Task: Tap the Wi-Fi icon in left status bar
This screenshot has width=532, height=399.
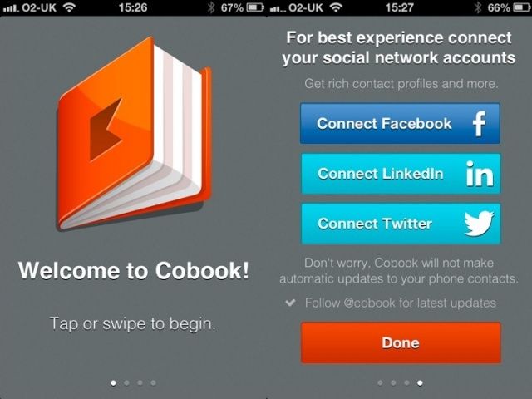Action: (69, 7)
